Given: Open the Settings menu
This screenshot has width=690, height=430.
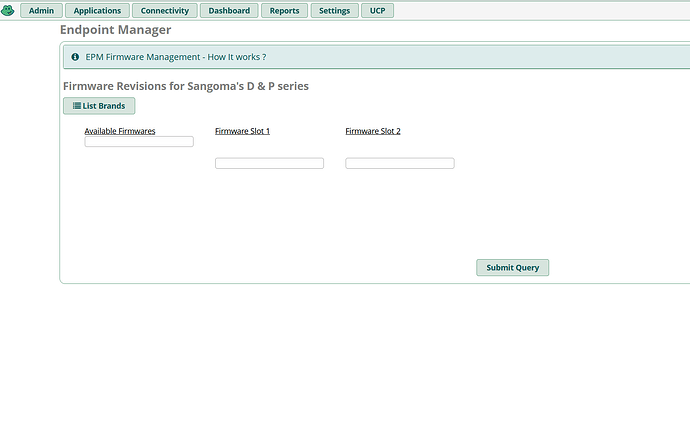Looking at the screenshot, I should click(x=334, y=11).
